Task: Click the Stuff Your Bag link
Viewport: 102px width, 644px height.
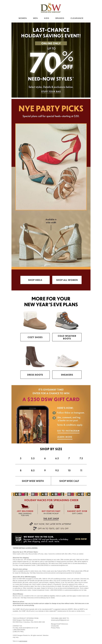Action: pyautogui.click(x=51, y=91)
